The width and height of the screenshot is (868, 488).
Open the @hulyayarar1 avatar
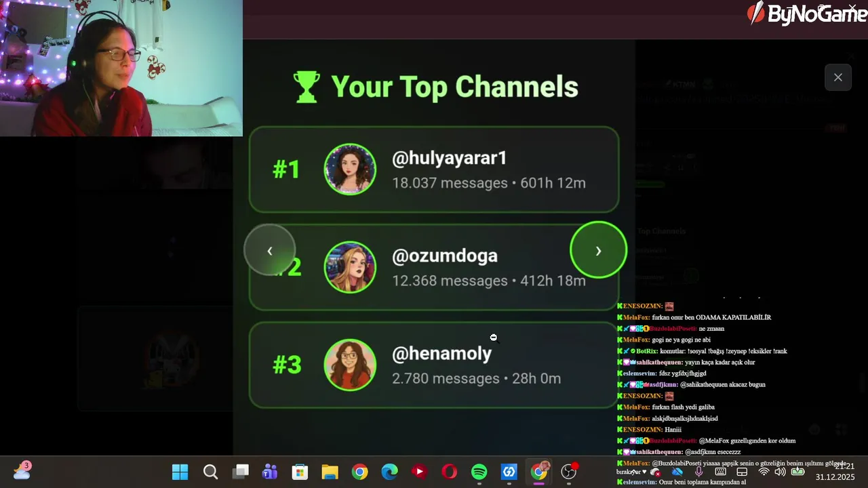click(x=350, y=169)
